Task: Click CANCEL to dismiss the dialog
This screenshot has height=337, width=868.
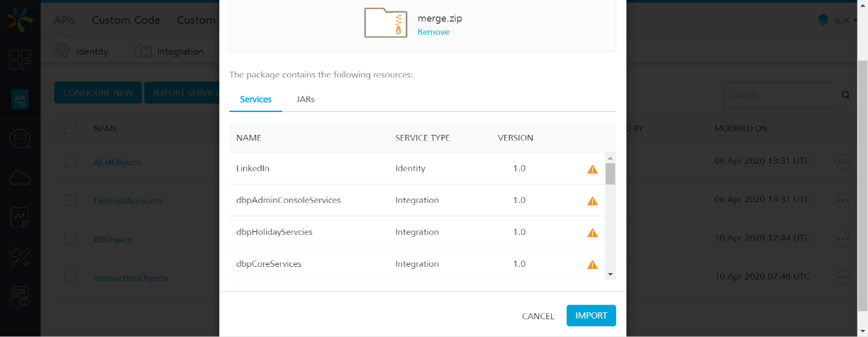Action: point(538,316)
